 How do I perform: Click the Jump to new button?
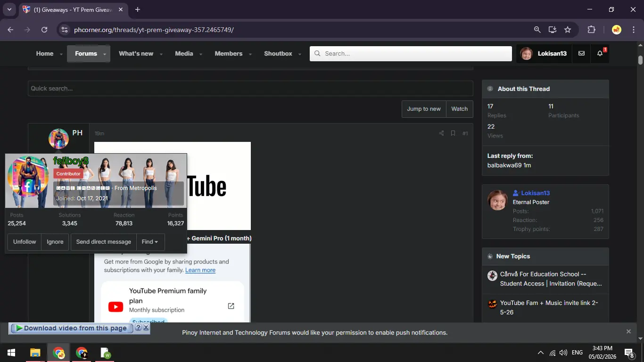[424, 109]
